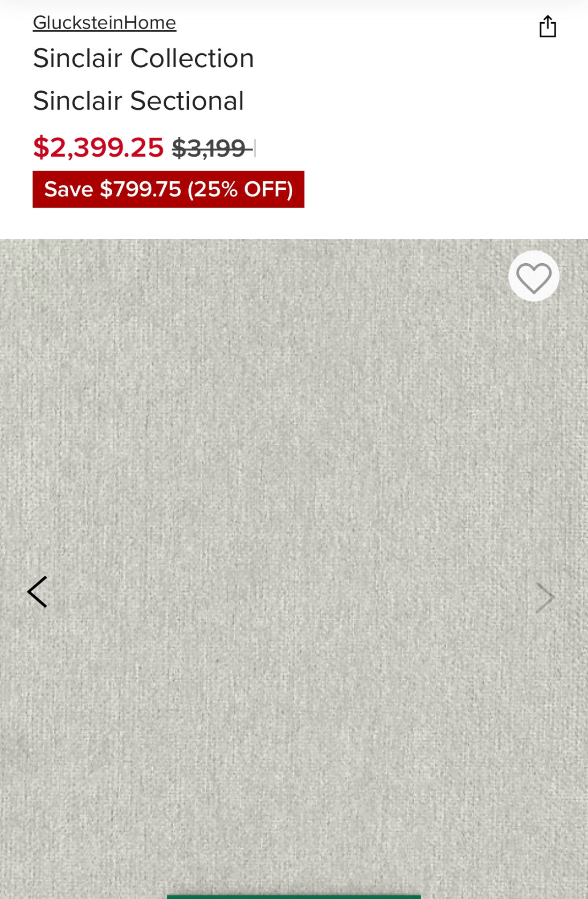The height and width of the screenshot is (899, 588).
Task: Tap the share icon at top right
Action: (x=547, y=26)
